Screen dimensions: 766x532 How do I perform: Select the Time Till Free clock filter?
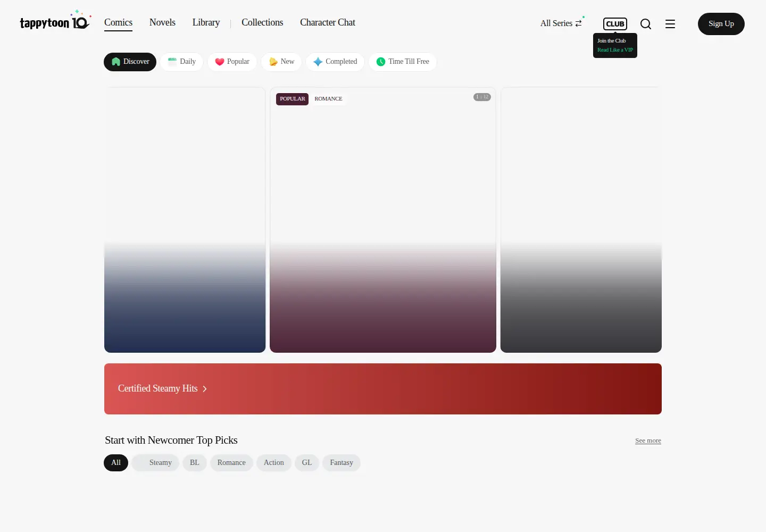[403, 62]
